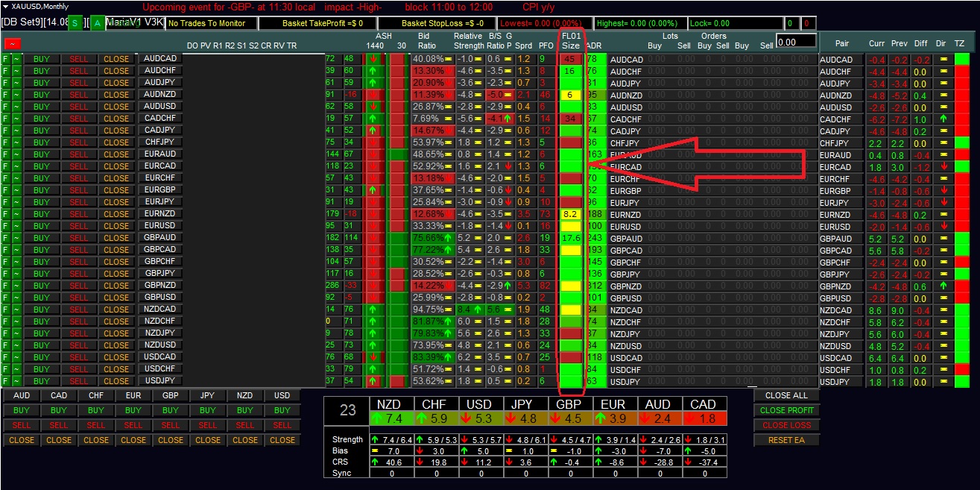Click BUY on the AUDCAD row
The height and width of the screenshot is (490, 980).
tap(42, 59)
